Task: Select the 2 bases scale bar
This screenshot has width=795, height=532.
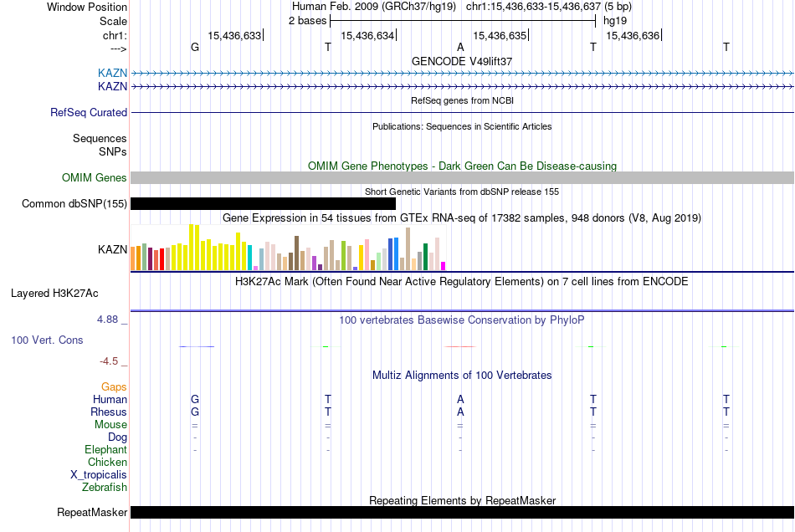Action: (463, 21)
